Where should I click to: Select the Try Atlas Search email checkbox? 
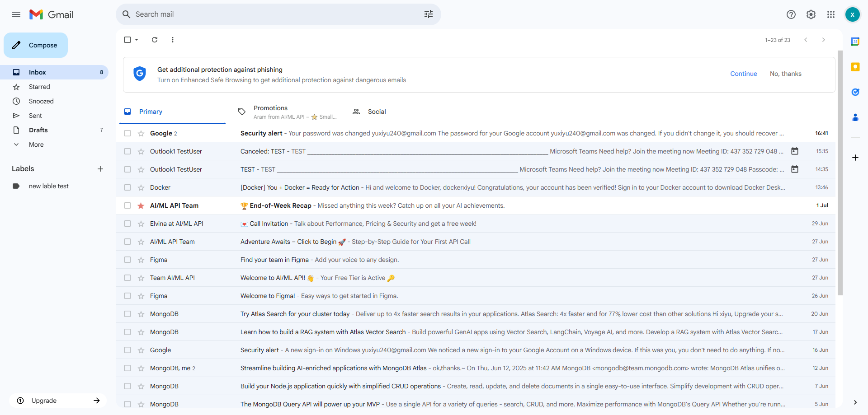(x=127, y=314)
